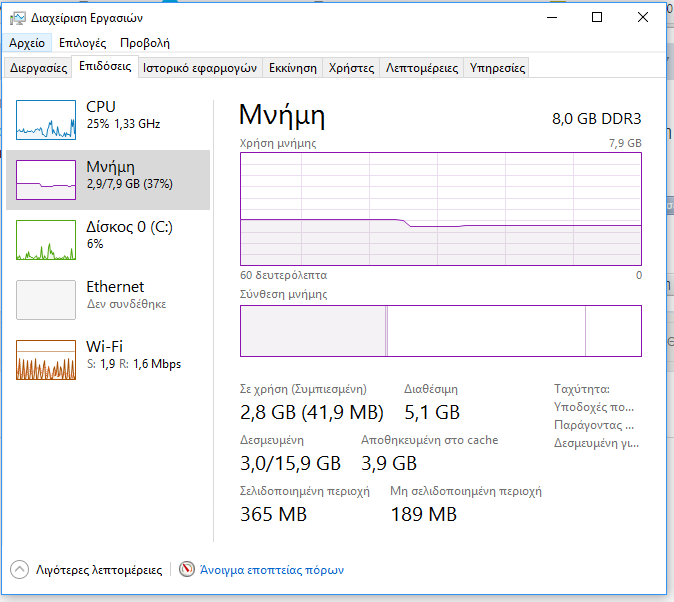This screenshot has height=602, width=674.
Task: Open the Αρχείο menu
Action: [27, 43]
